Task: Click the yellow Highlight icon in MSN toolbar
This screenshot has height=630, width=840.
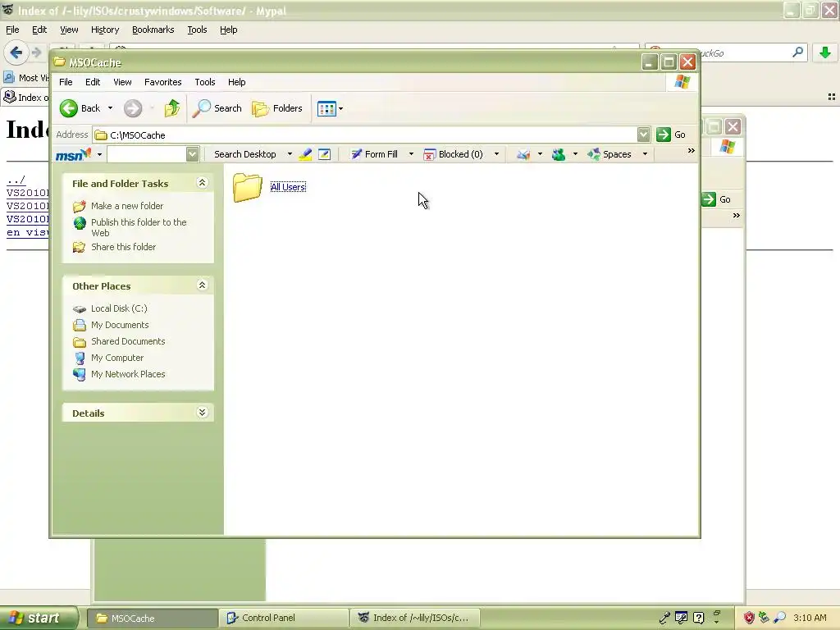Action: (305, 154)
